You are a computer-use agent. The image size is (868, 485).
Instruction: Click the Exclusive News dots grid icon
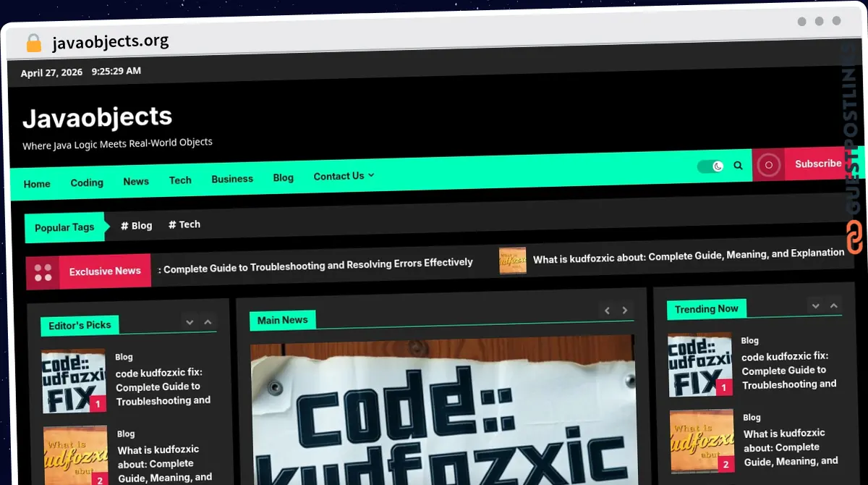pos(43,272)
